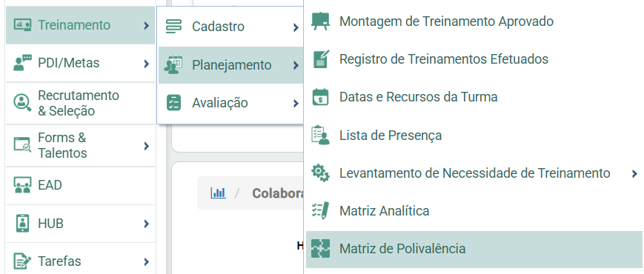Click the Datas e Recursos calendar icon
Viewport: 644px width, 274px height.
pos(320,97)
